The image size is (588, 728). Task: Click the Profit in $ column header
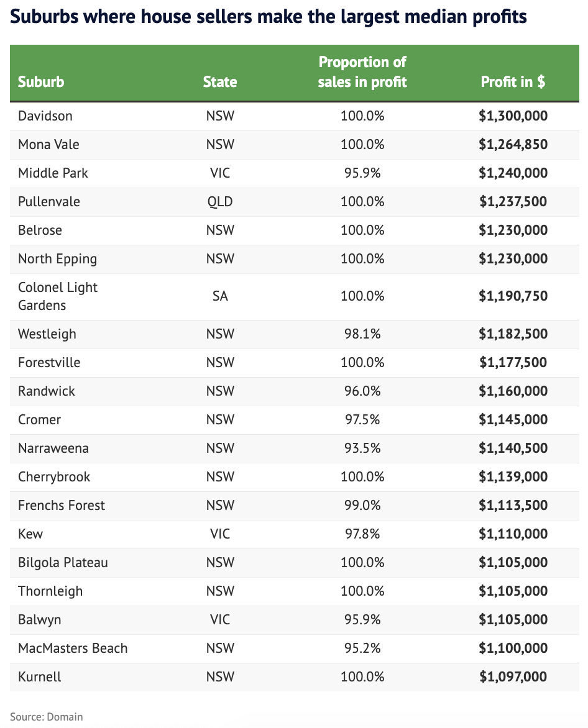pos(513,81)
